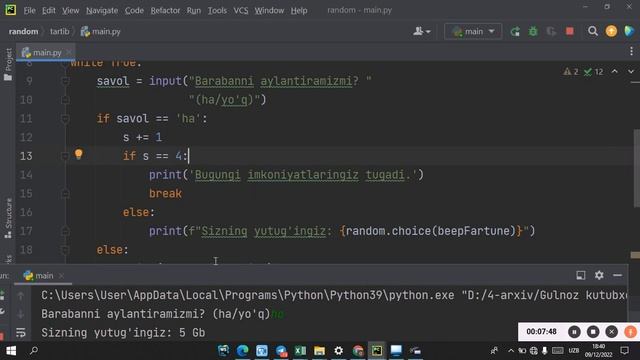Image resolution: width=640 pixels, height=360 pixels.
Task: Go to previous highlighted error arrow
Action: pos(614,71)
